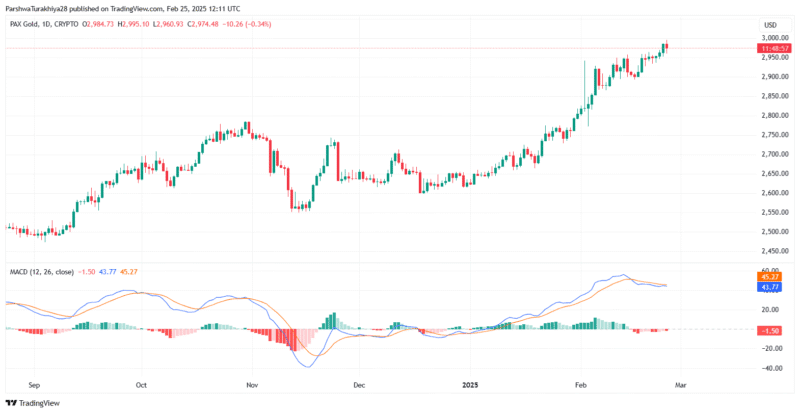Screen dimensions: 800x413
Task: Select the Mar label on time axis
Action: click(679, 384)
